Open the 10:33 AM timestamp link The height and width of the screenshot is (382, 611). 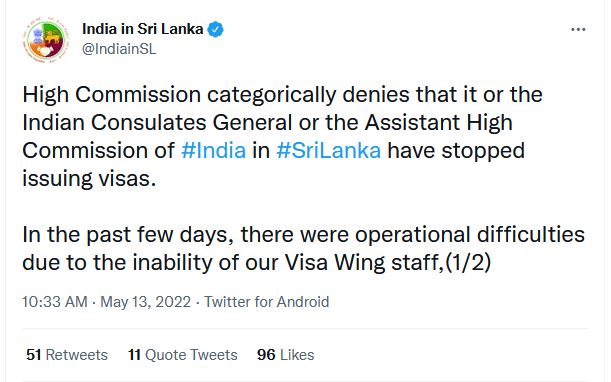click(x=55, y=302)
